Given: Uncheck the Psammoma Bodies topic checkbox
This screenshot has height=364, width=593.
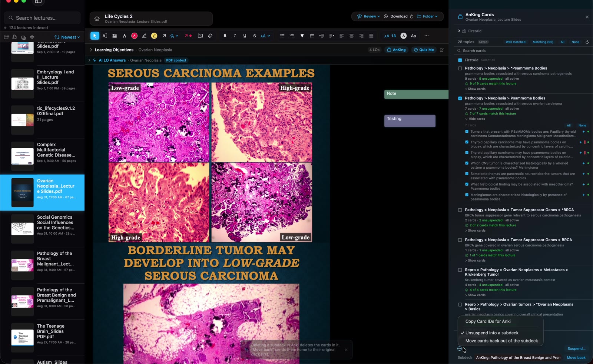Looking at the screenshot, I should [460, 98].
